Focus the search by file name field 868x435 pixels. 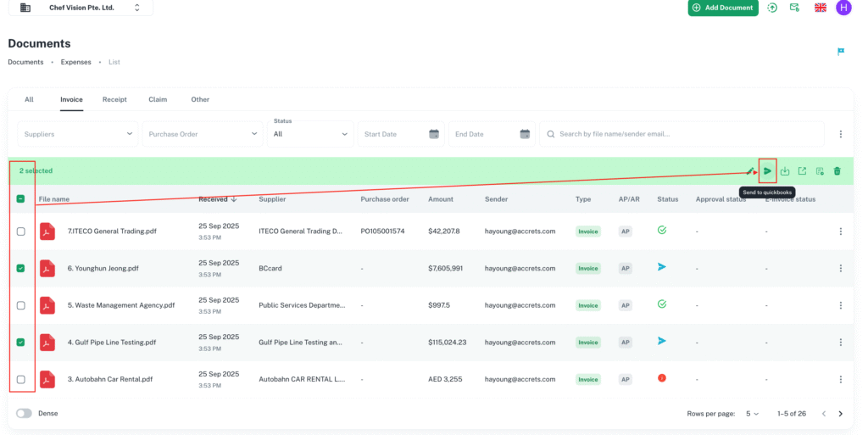coord(682,134)
